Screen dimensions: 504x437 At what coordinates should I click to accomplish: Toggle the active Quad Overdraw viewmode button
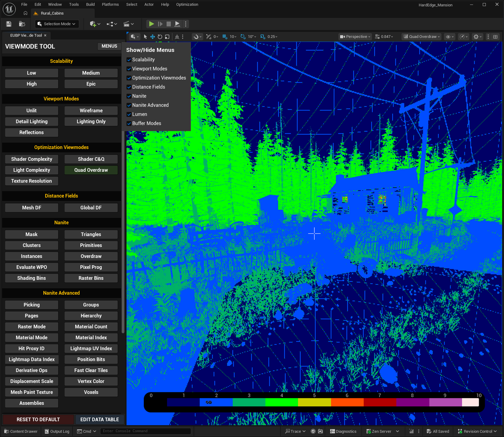pos(91,170)
